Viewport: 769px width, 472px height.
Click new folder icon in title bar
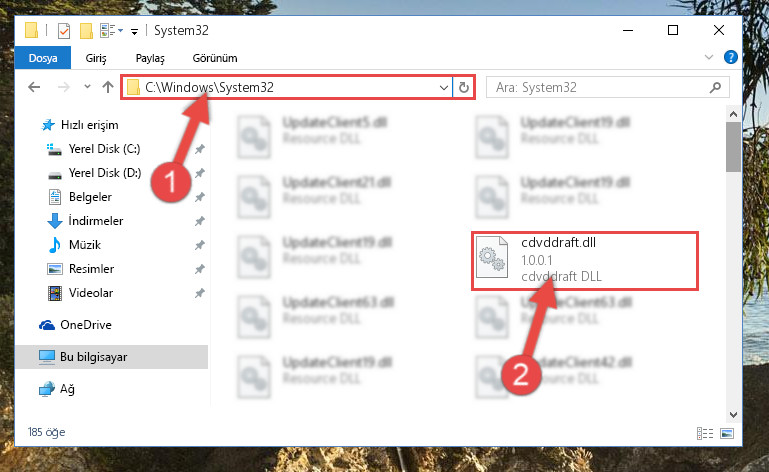(86, 31)
